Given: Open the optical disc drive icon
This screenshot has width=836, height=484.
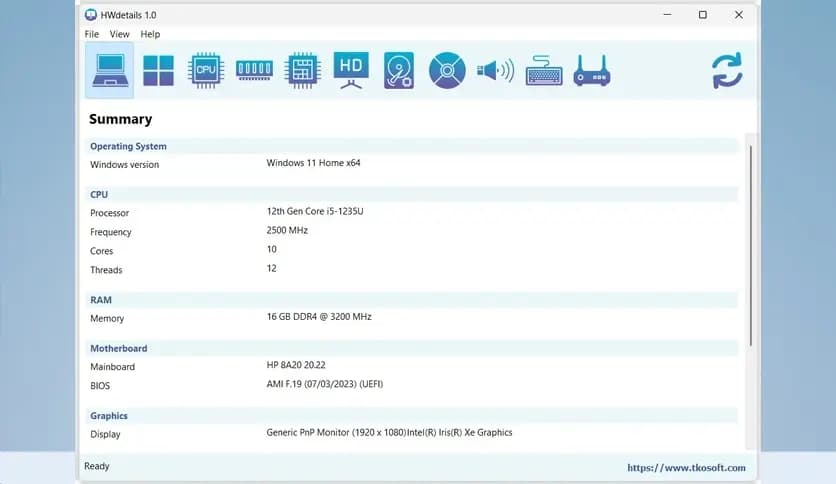Looking at the screenshot, I should point(447,70).
